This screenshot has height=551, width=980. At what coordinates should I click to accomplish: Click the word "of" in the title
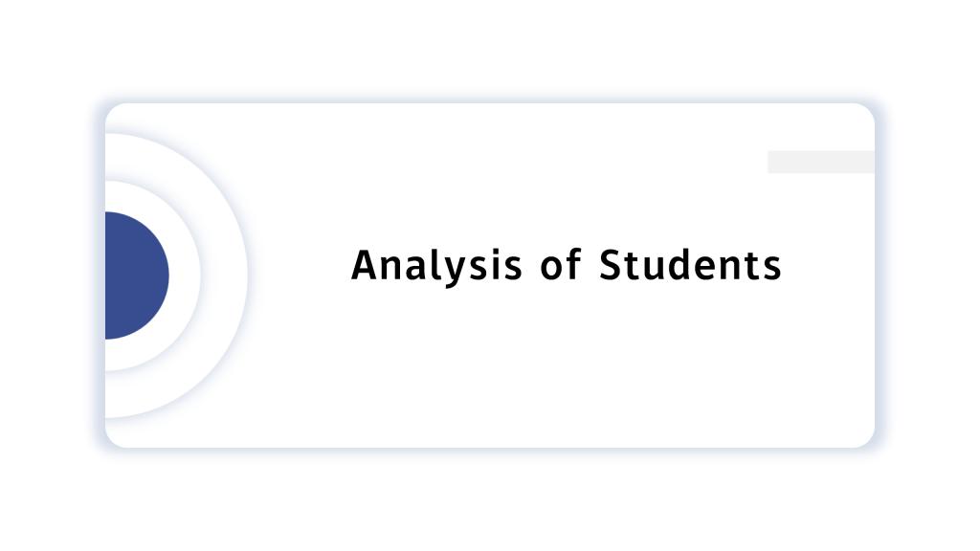click(561, 264)
